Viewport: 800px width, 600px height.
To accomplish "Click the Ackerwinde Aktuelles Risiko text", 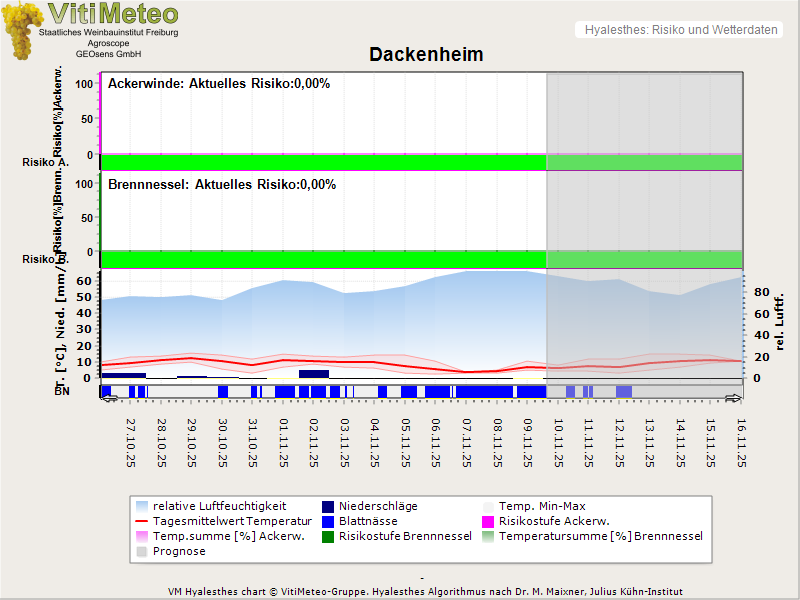I will (219, 84).
